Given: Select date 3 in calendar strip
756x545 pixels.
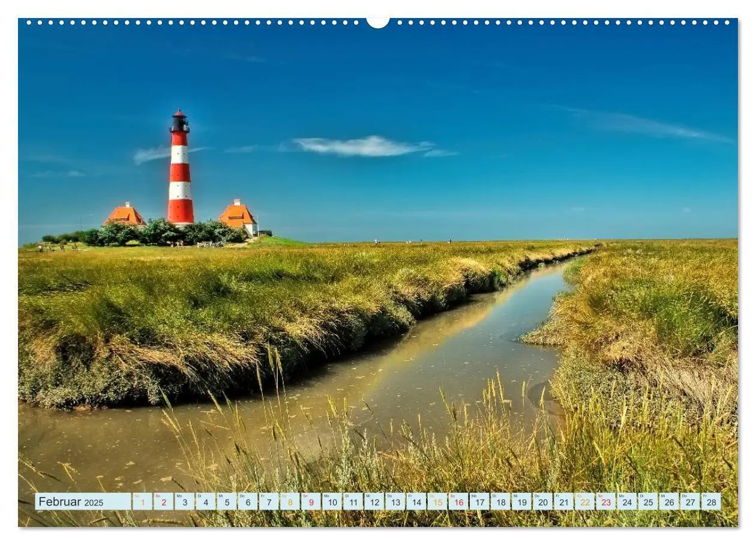Looking at the screenshot, I should pos(184,502).
